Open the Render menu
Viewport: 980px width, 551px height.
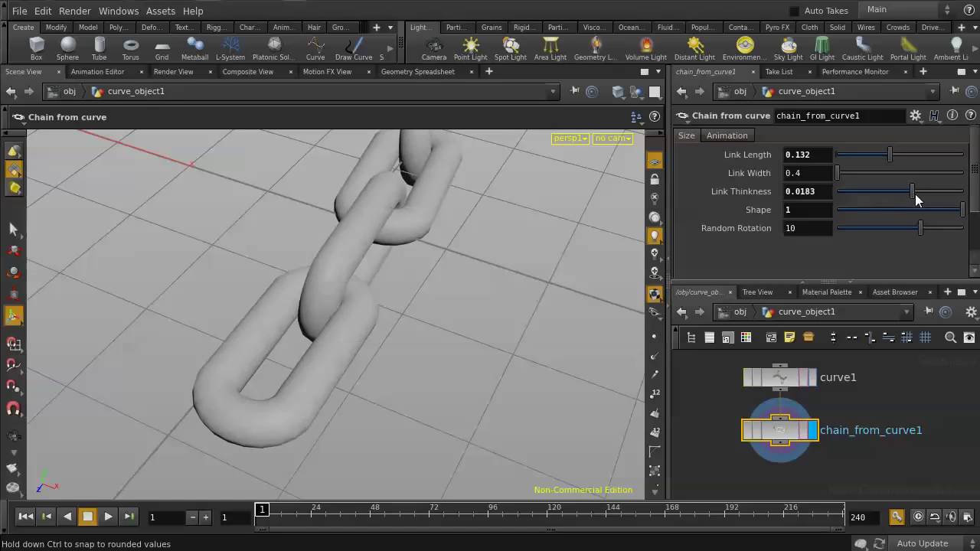[x=75, y=11]
